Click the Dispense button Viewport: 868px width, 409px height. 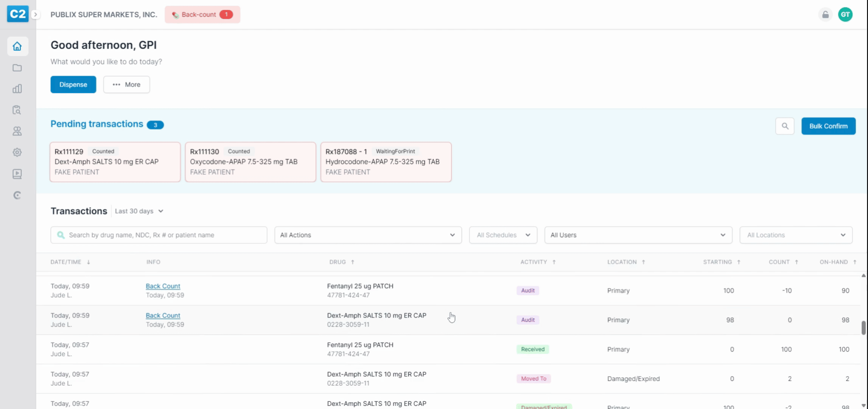pyautogui.click(x=73, y=84)
